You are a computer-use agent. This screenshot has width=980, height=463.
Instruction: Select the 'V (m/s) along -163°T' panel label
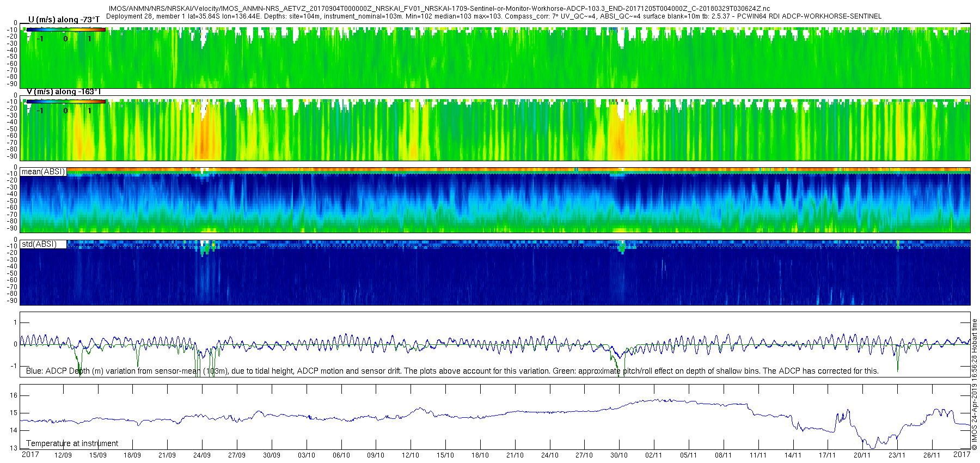coord(64,92)
